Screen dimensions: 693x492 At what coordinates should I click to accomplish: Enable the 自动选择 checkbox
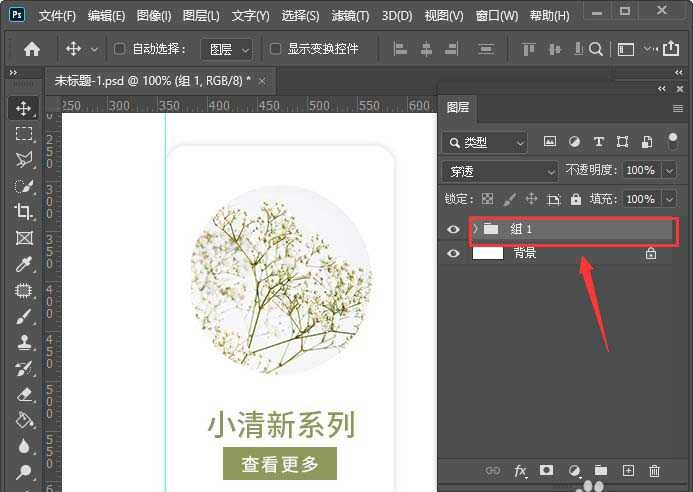[x=120, y=49]
